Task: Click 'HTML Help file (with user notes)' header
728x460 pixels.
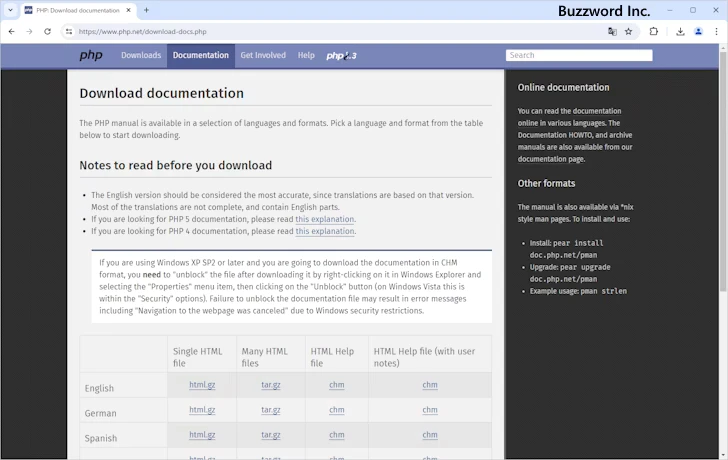Action: click(x=424, y=357)
